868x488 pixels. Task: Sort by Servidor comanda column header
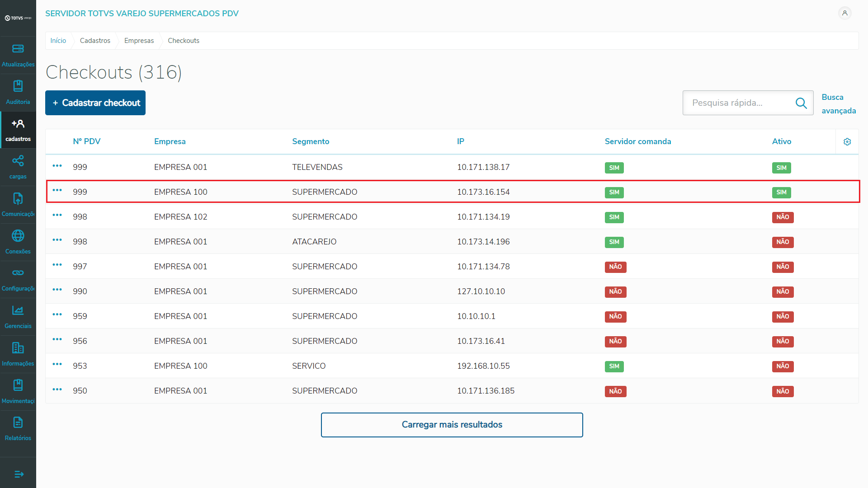[x=637, y=141]
